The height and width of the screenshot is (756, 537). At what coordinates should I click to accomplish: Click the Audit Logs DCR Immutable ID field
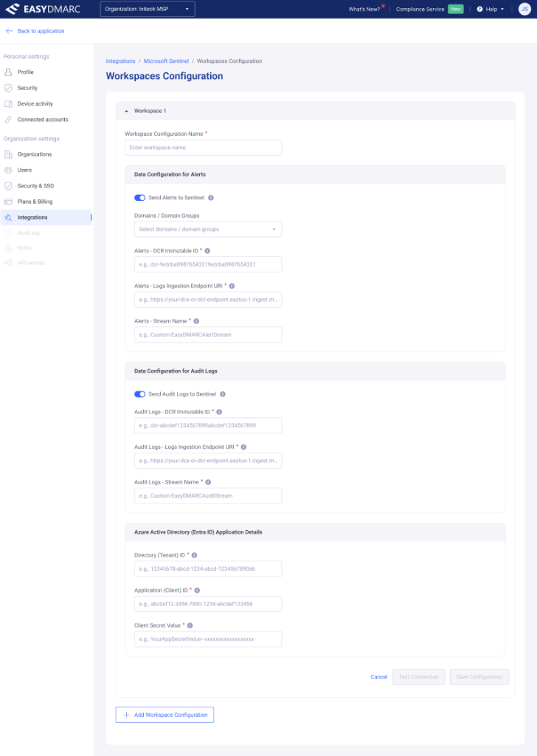tap(208, 426)
